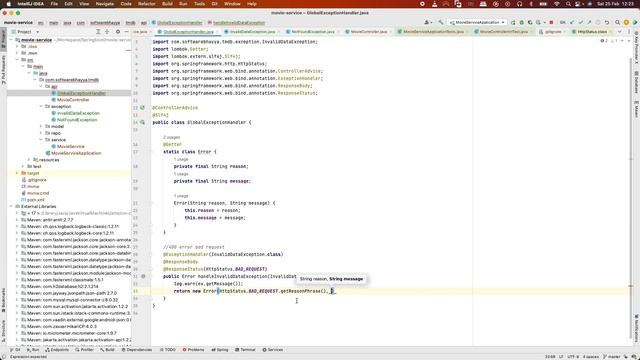Open the Problems tool window
The image size is (640, 360).
[193, 350]
